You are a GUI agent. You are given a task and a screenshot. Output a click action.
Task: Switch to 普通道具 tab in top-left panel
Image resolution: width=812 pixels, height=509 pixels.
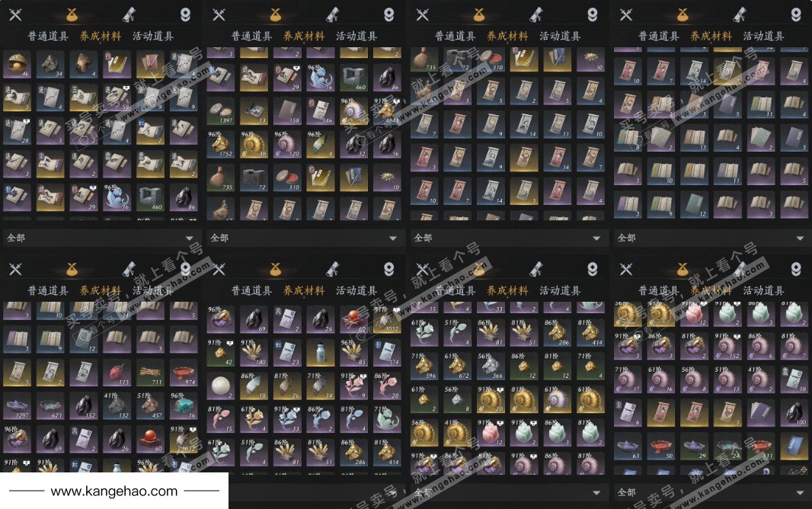(48, 37)
